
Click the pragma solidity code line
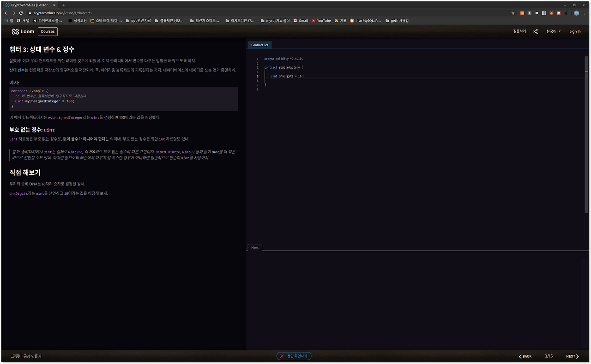283,59
